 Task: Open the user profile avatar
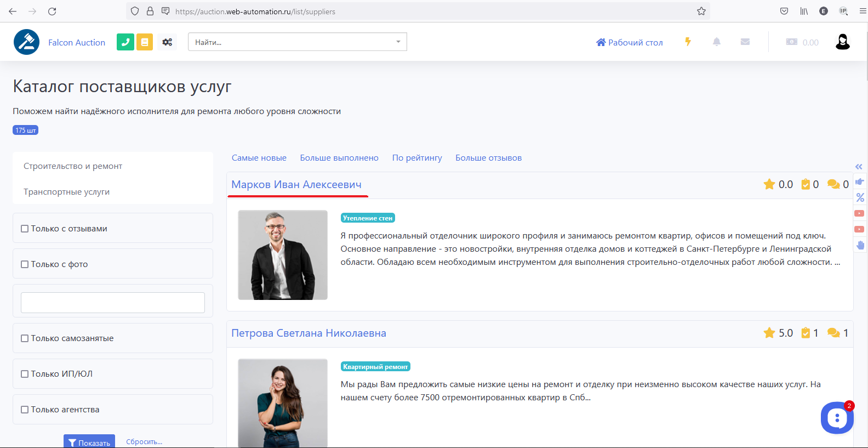click(842, 42)
